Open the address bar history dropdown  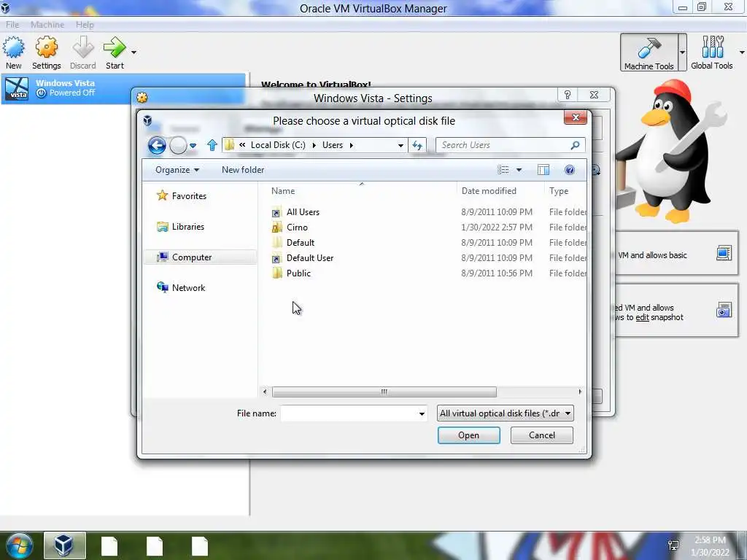coord(400,145)
